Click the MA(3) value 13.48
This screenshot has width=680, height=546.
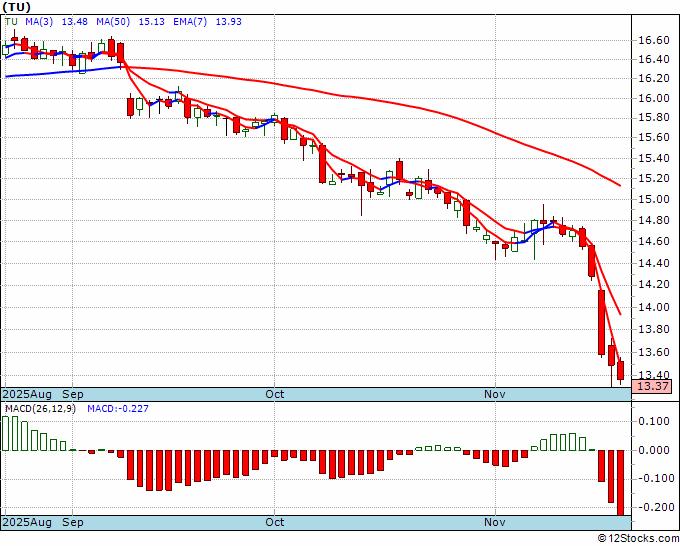75,22
